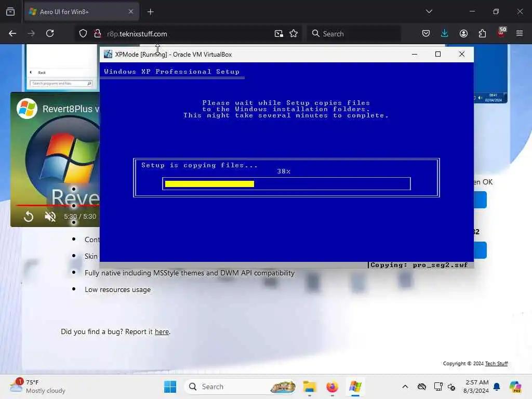The width and height of the screenshot is (532, 399).
Task: Go back to previous page in Firefox
Action: pos(12,34)
